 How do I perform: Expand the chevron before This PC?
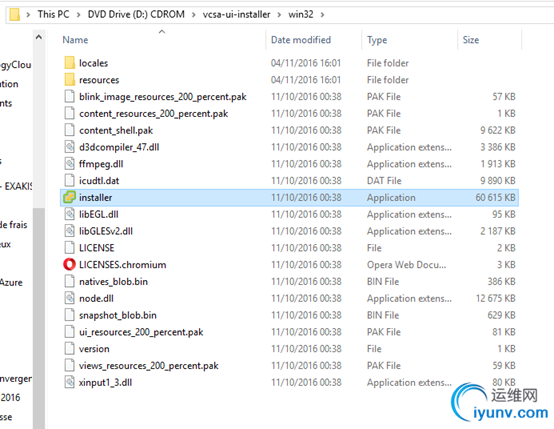[28, 14]
